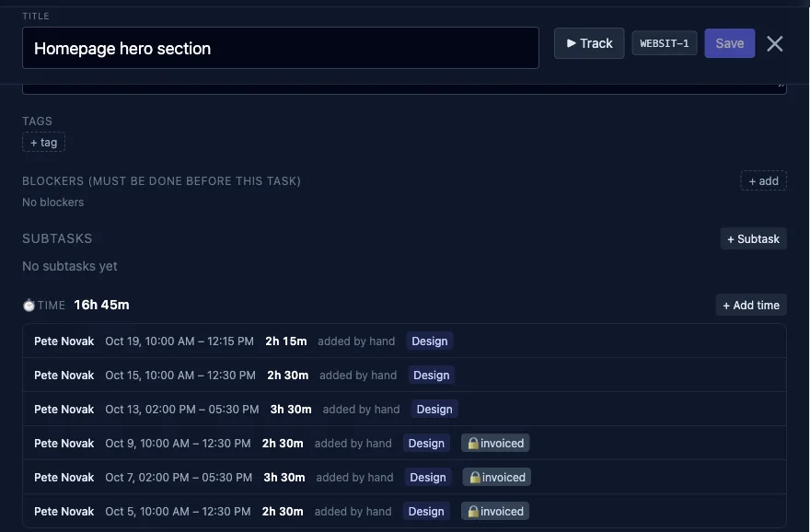
Task: Click the Design tag on the Oct 19 entry
Action: pyautogui.click(x=430, y=341)
